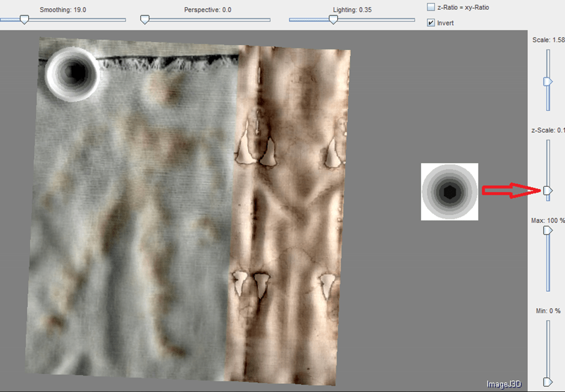Screen dimensions: 565x392
Task: Click the Perspective slider handle
Action: [145, 19]
